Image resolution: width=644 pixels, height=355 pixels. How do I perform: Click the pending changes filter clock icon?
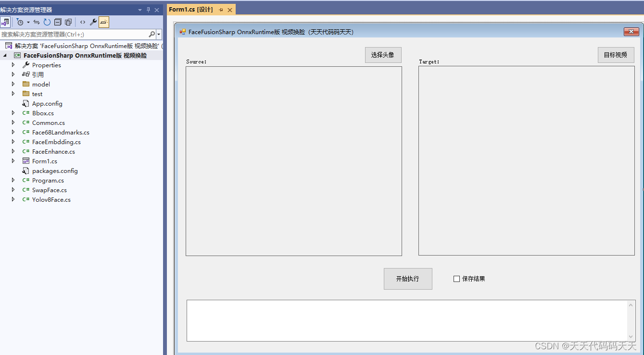(x=20, y=22)
